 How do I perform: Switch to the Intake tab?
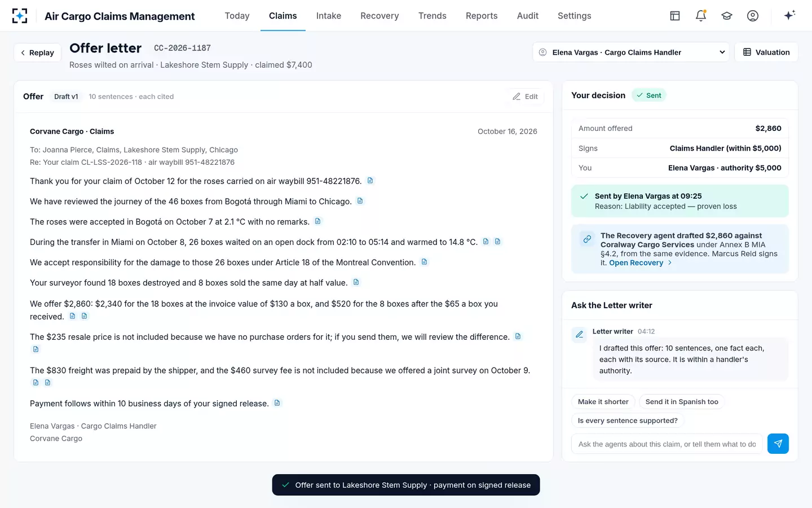pyautogui.click(x=329, y=16)
